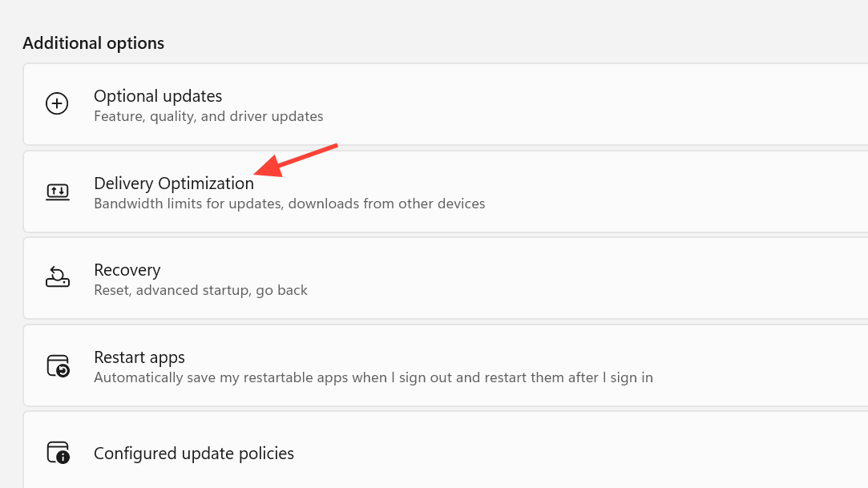Click "Reset, advanced startup, go back" text

[x=200, y=291]
